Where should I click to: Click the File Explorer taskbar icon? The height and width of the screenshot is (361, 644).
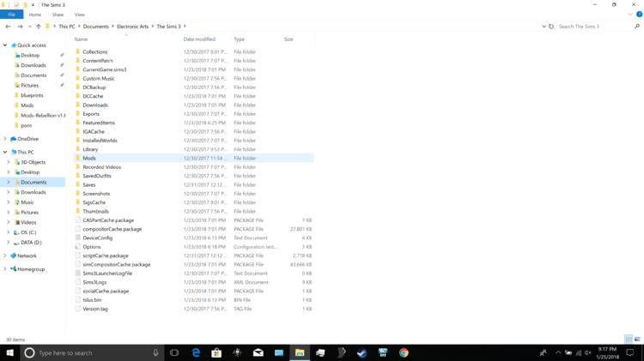300,352
